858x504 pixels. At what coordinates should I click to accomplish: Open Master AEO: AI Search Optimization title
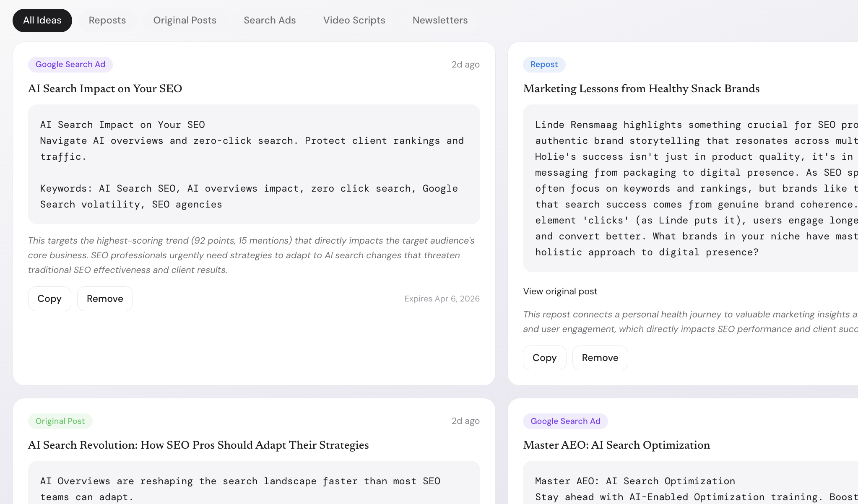pos(616,445)
